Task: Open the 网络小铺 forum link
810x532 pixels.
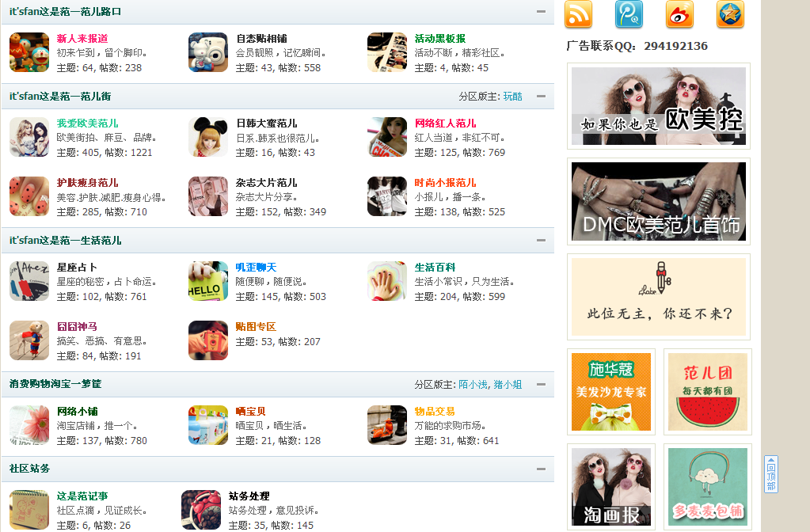Action: pos(77,411)
